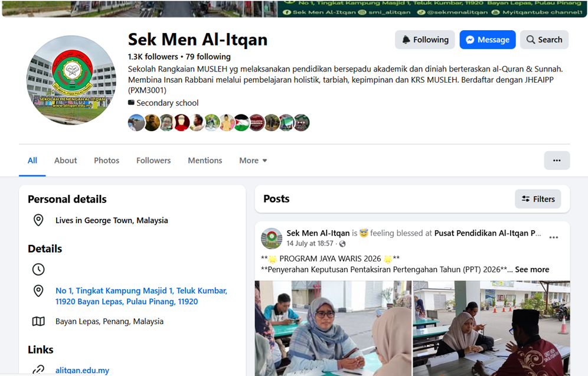Open the profile options three-dot menu
This screenshot has height=376, width=588.
pos(557,161)
